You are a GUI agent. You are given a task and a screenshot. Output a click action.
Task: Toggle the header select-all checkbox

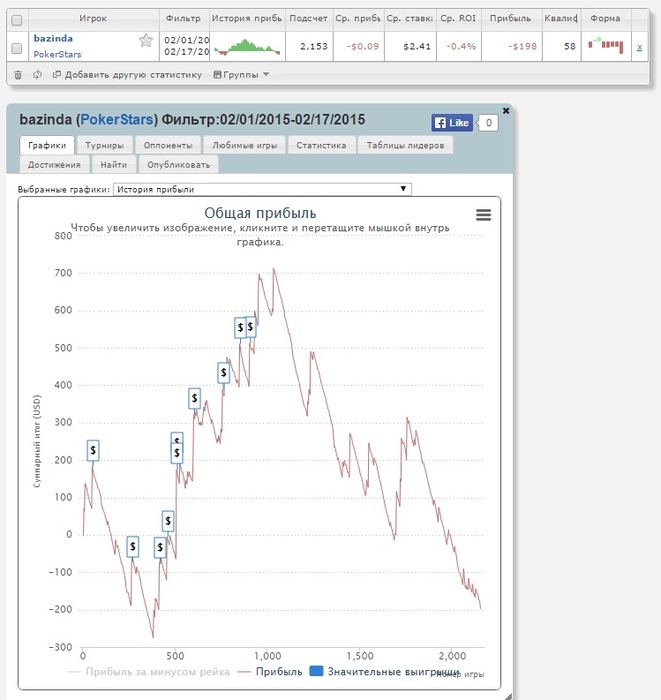(x=17, y=20)
